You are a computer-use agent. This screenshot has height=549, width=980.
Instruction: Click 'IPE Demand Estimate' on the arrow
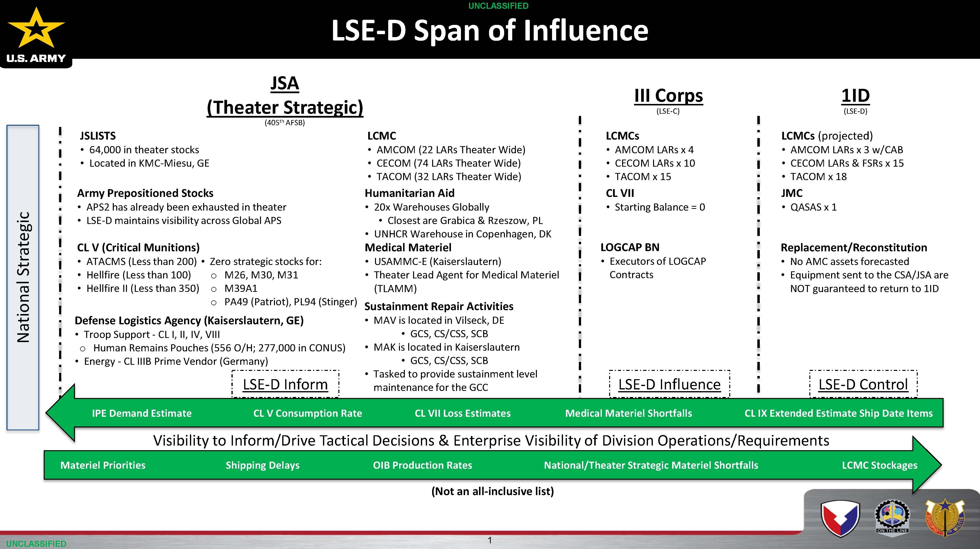142,413
